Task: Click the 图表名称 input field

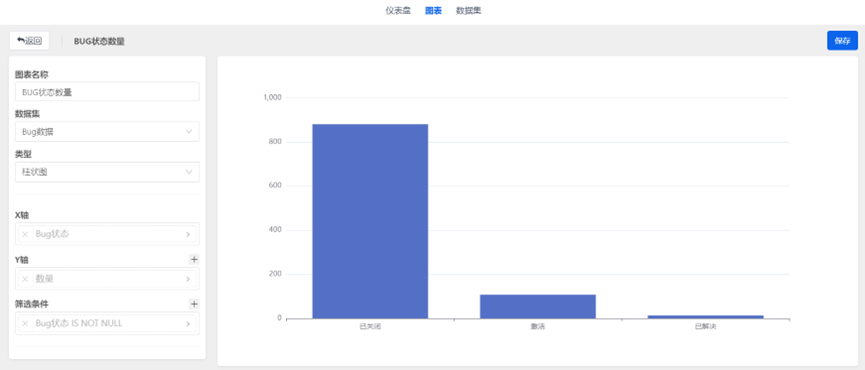Action: [x=107, y=92]
